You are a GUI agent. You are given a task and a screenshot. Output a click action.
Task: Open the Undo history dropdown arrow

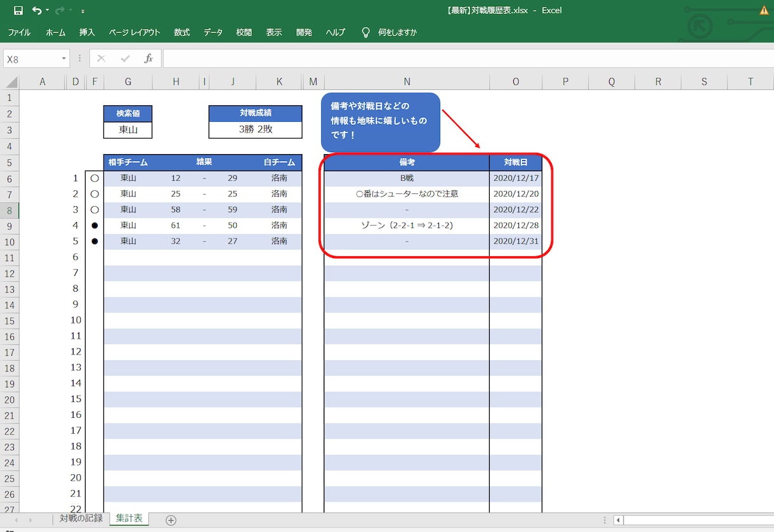point(47,11)
